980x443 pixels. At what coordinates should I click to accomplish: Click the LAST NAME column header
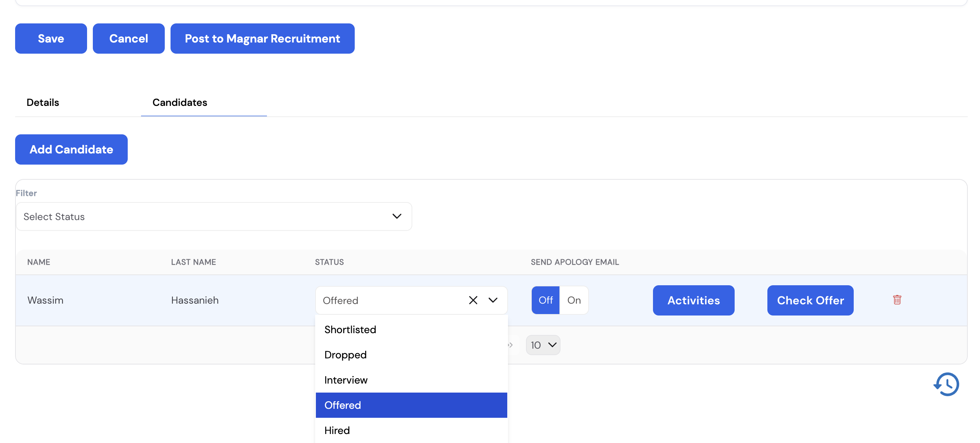pyautogui.click(x=193, y=262)
